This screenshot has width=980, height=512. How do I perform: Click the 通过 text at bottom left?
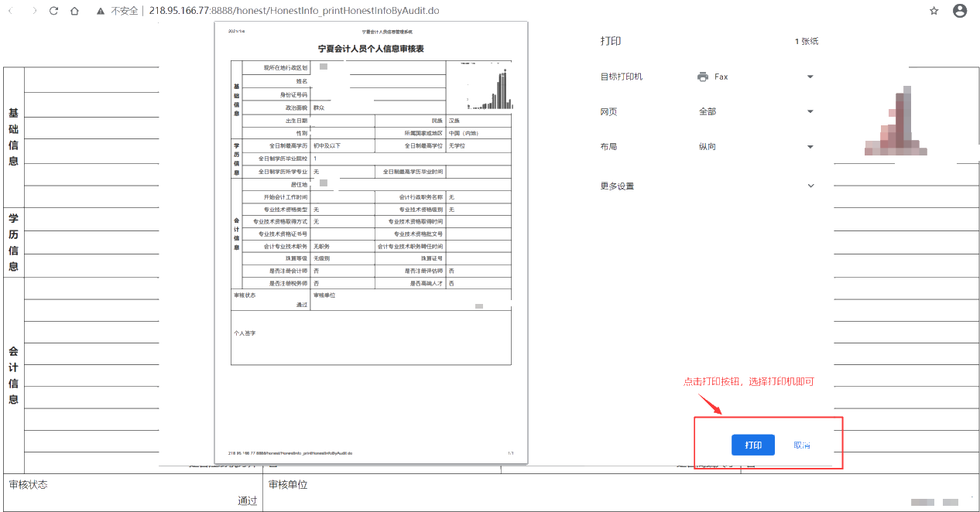[x=246, y=500]
